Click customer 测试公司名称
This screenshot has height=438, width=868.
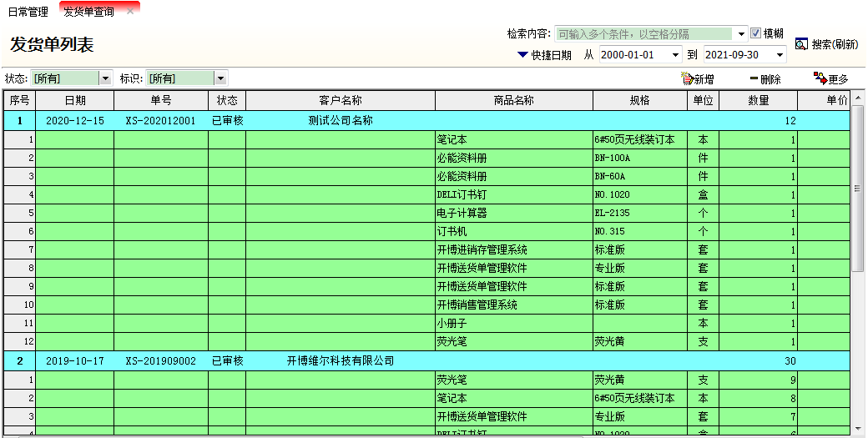coord(341,121)
